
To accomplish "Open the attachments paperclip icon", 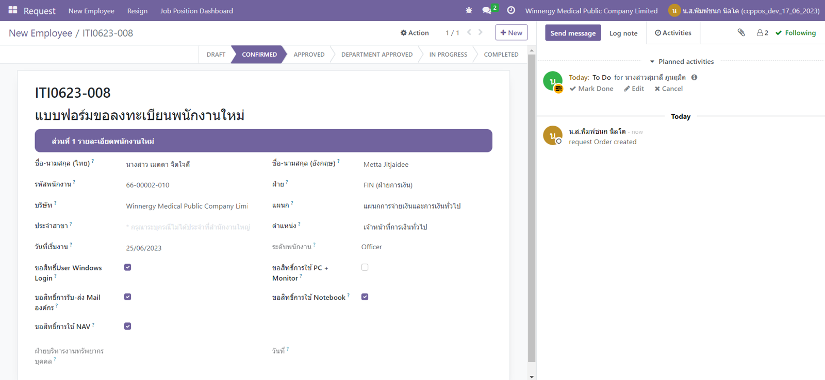I will pyautogui.click(x=741, y=33).
